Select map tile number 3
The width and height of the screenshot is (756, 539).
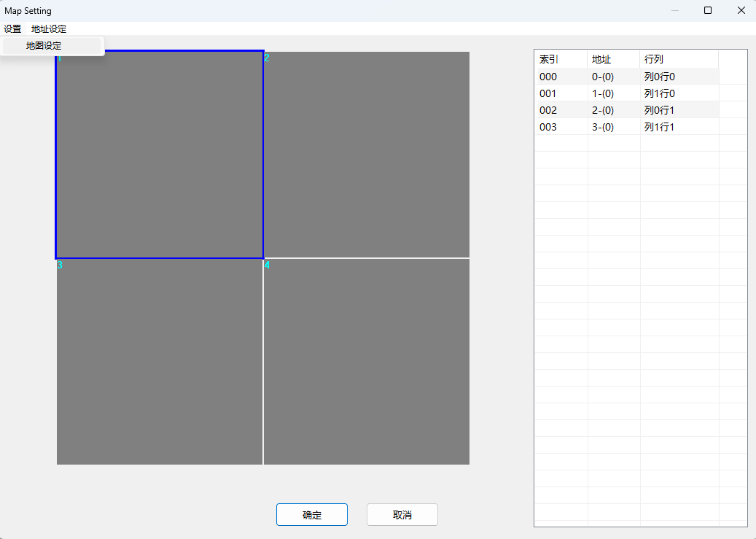click(160, 362)
